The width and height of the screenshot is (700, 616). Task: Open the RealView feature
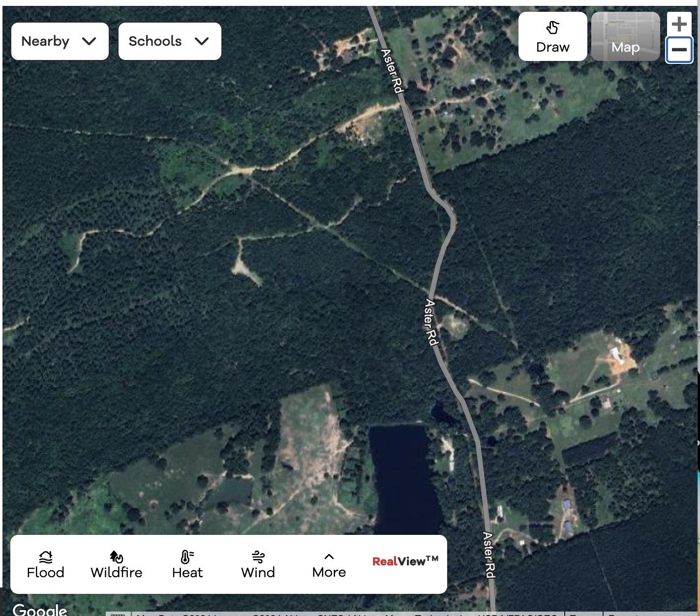pos(405,561)
